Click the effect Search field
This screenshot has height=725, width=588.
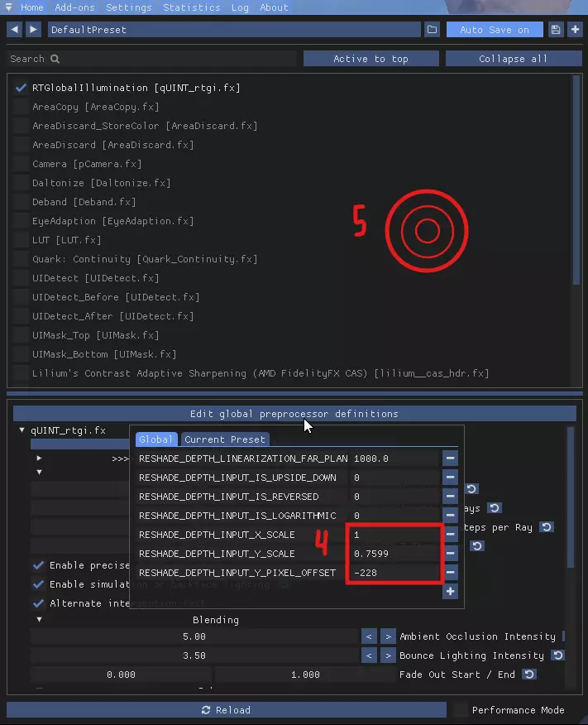pyautogui.click(x=152, y=59)
